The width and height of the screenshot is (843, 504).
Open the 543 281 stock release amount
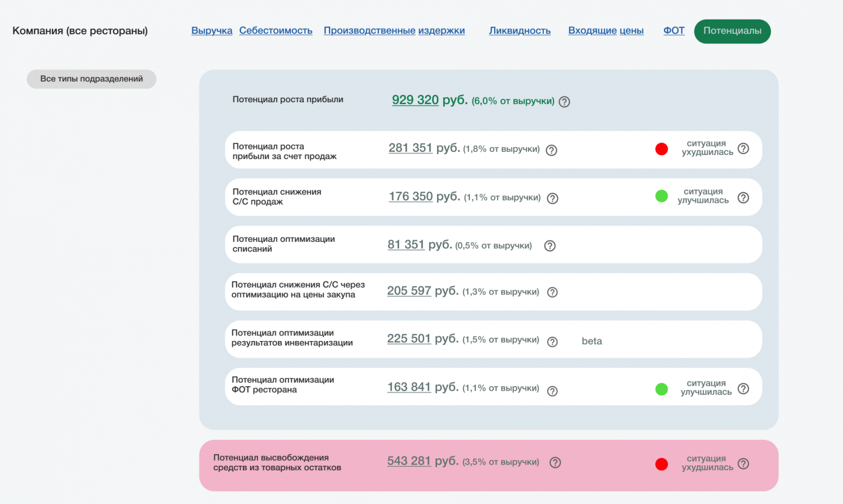408,461
